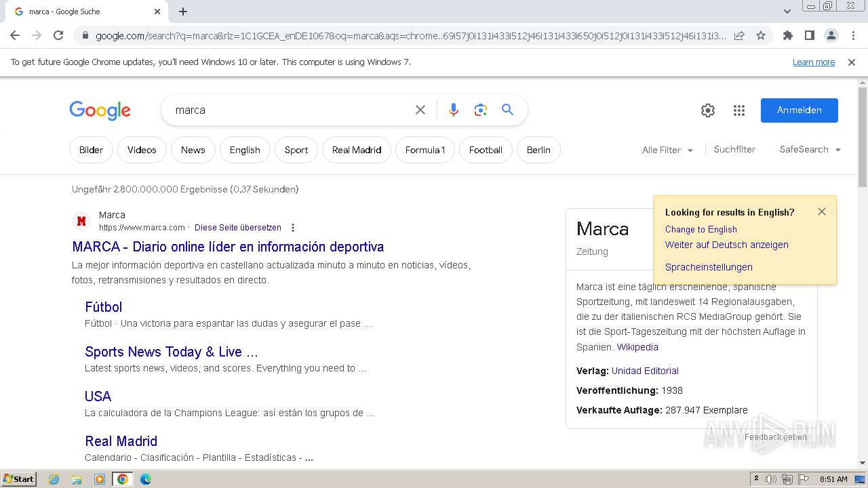Click the share page icon in address bar

coord(739,35)
